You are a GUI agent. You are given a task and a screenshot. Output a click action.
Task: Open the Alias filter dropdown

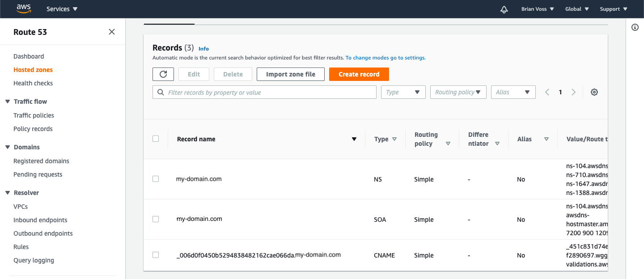click(x=513, y=92)
